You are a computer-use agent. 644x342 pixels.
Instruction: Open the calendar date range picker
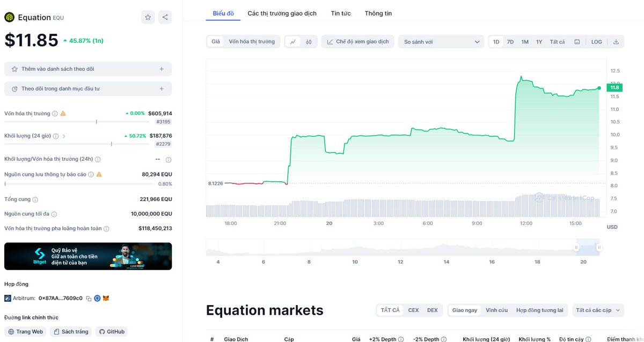tap(577, 42)
